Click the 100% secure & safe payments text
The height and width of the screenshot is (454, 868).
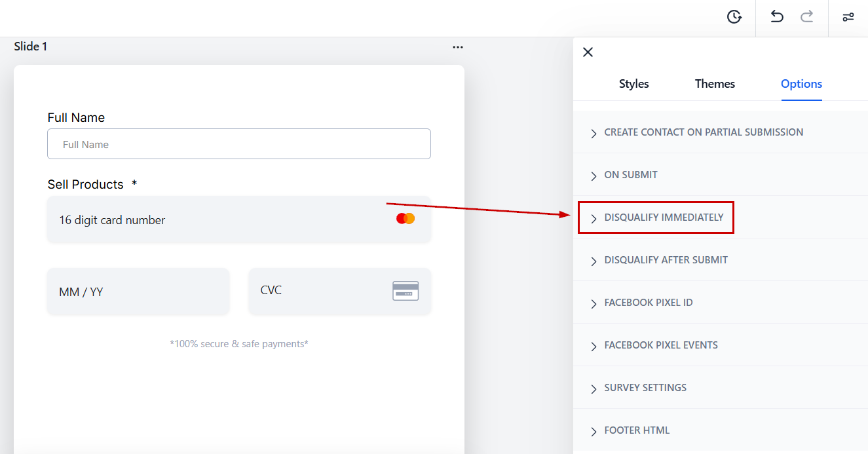pyautogui.click(x=239, y=343)
